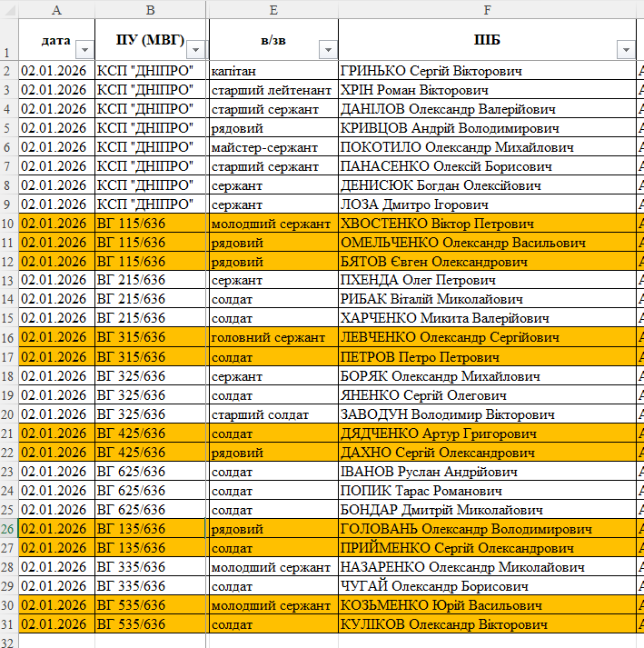Select cell ХАРЧЕНКО Микита Валерійович
The height and width of the screenshot is (648, 644).
point(487,318)
